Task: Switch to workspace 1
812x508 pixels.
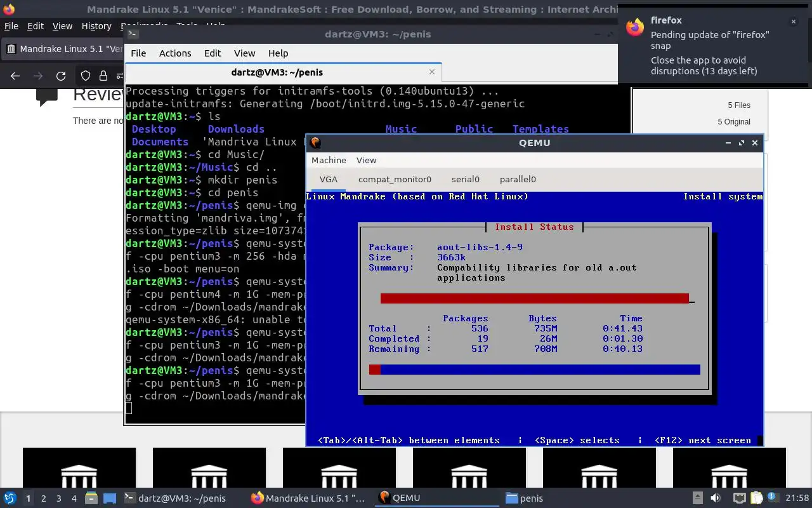Action: tap(28, 498)
